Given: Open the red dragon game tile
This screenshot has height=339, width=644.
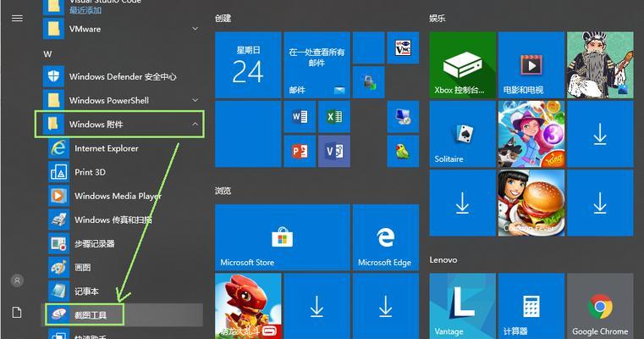Looking at the screenshot, I should (x=248, y=306).
